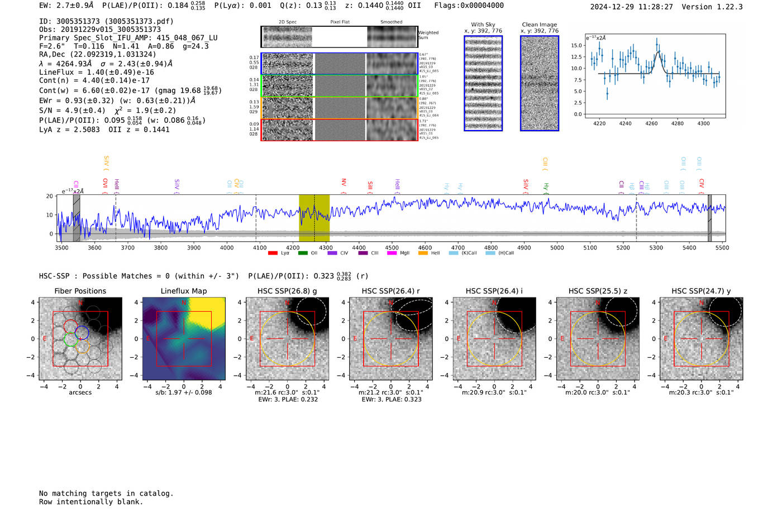The width and height of the screenshot is (782, 532).
Task: Click the blue fiber circle in Fiber Positions
Action: tap(82, 332)
